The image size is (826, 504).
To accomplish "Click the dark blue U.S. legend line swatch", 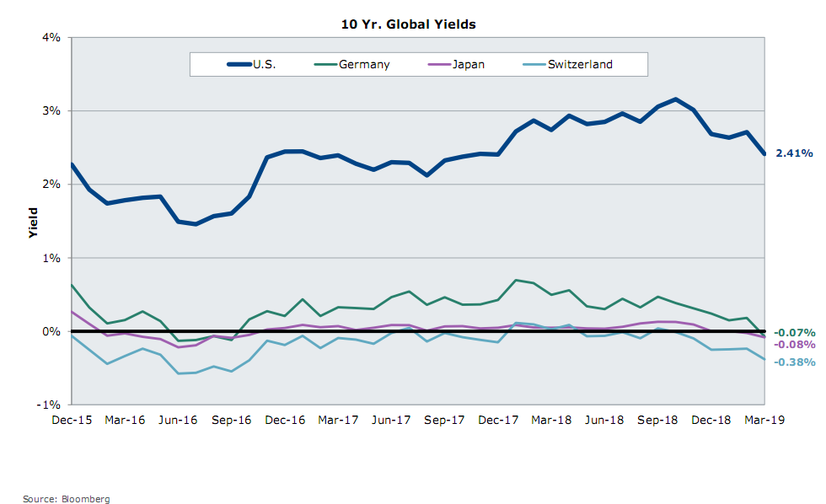I will [239, 64].
